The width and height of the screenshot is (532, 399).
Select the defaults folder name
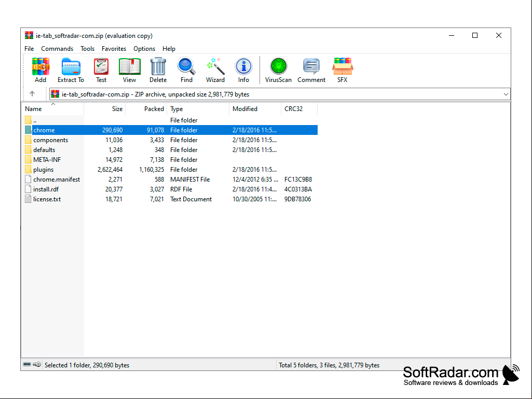[x=44, y=149]
